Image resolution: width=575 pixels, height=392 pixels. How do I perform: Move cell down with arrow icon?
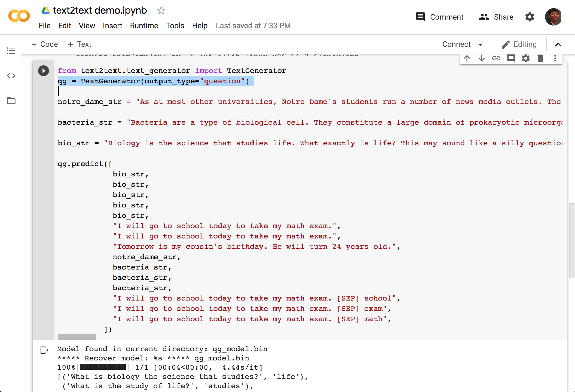click(482, 59)
